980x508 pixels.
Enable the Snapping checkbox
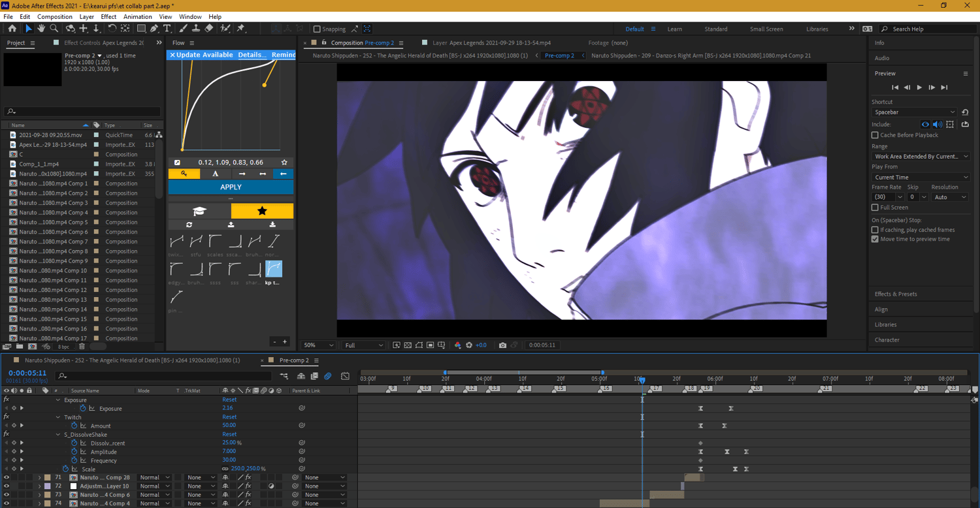317,29
